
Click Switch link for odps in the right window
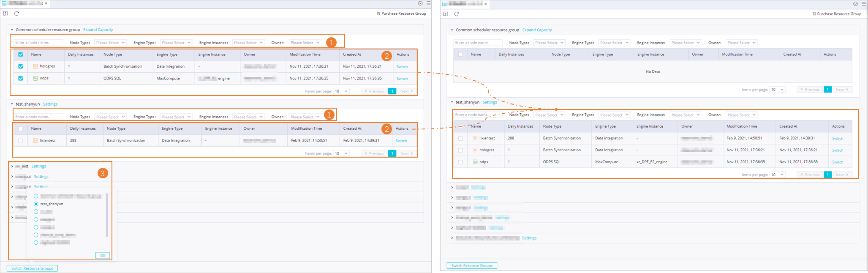coord(838,162)
